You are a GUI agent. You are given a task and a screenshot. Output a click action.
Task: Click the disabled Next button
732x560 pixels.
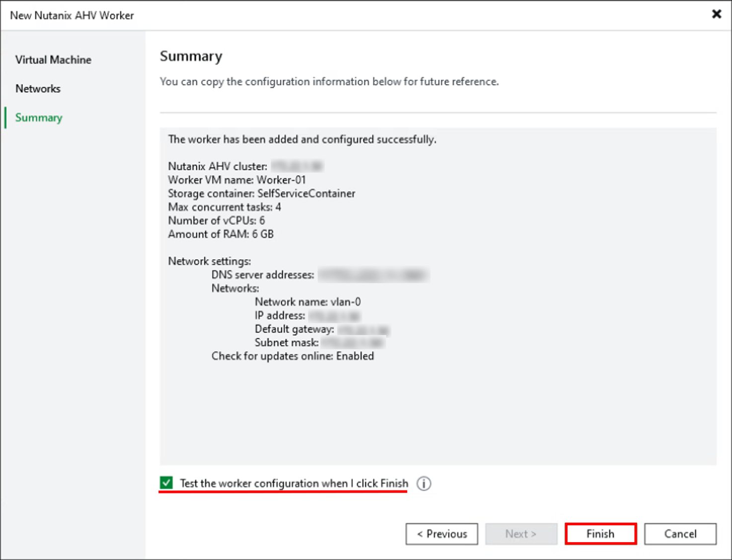click(520, 534)
